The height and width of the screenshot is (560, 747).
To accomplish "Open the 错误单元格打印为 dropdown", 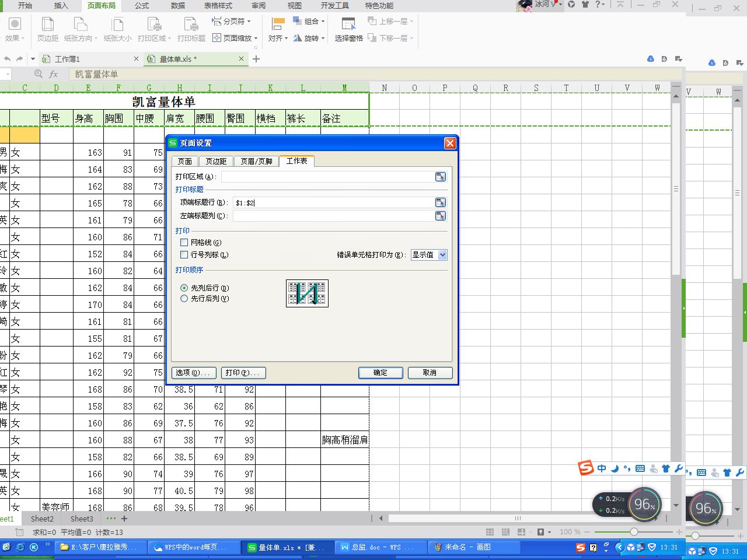I will click(x=442, y=255).
